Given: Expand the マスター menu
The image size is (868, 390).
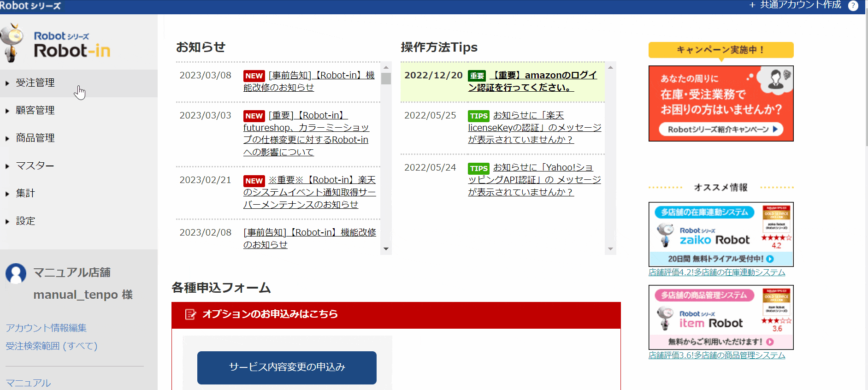Looking at the screenshot, I should pos(78,166).
